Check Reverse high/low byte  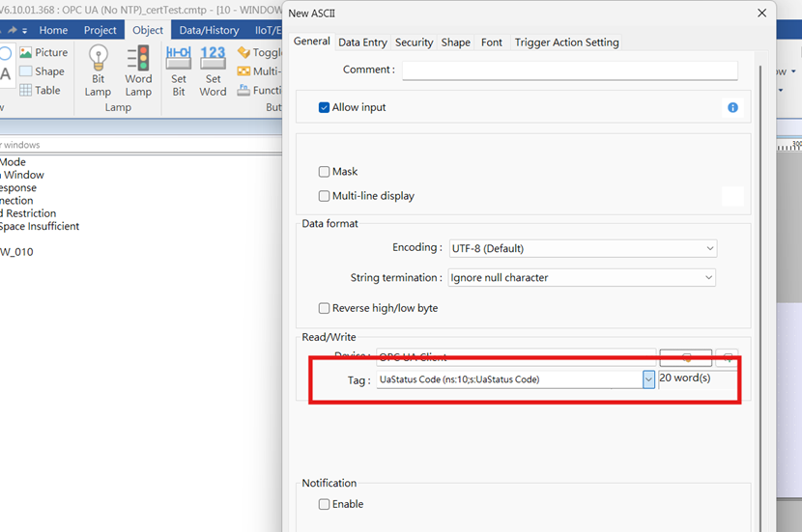coord(324,308)
